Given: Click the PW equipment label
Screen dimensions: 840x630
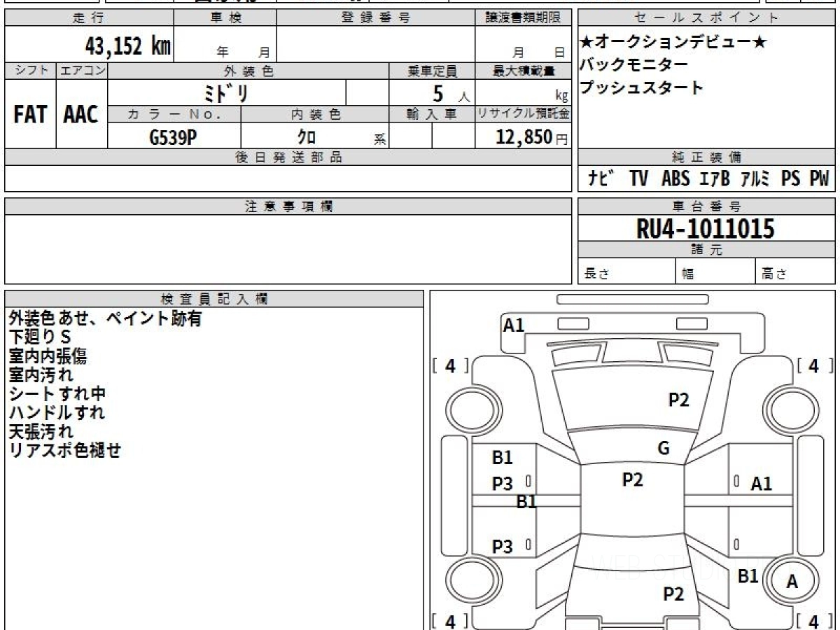Looking at the screenshot, I should [x=819, y=179].
